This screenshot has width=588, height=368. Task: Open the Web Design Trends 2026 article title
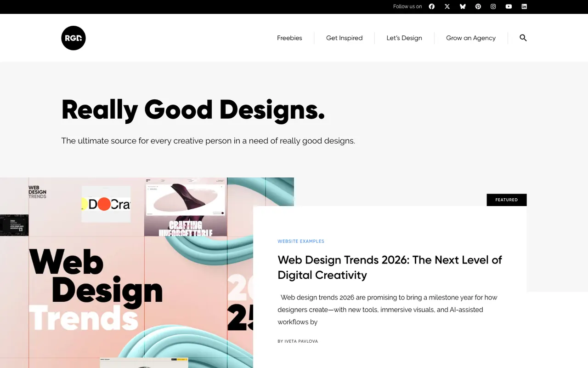tap(390, 267)
